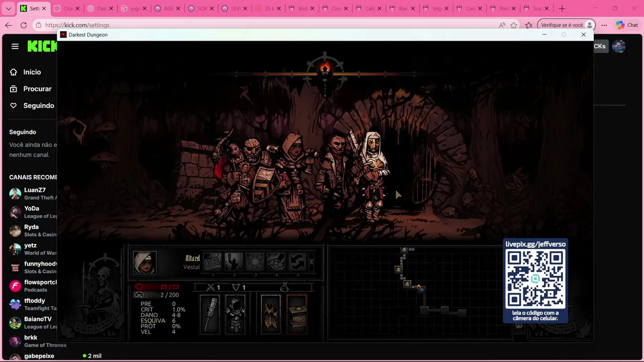
Task: Click the torch light meter flame
Action: click(x=325, y=68)
